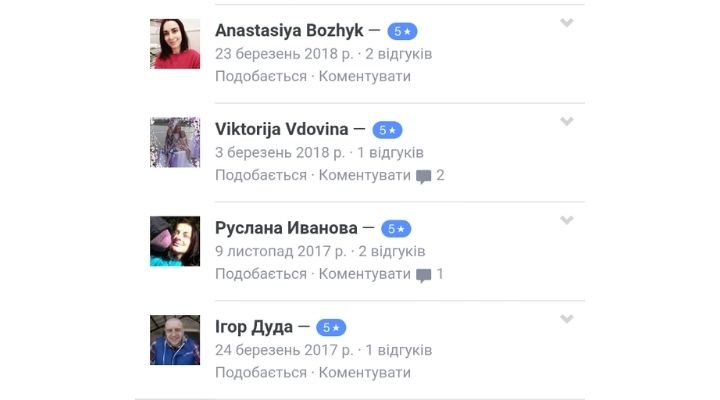Open Ігор Дуда profile photo
The height and width of the screenshot is (400, 720).
click(x=175, y=340)
